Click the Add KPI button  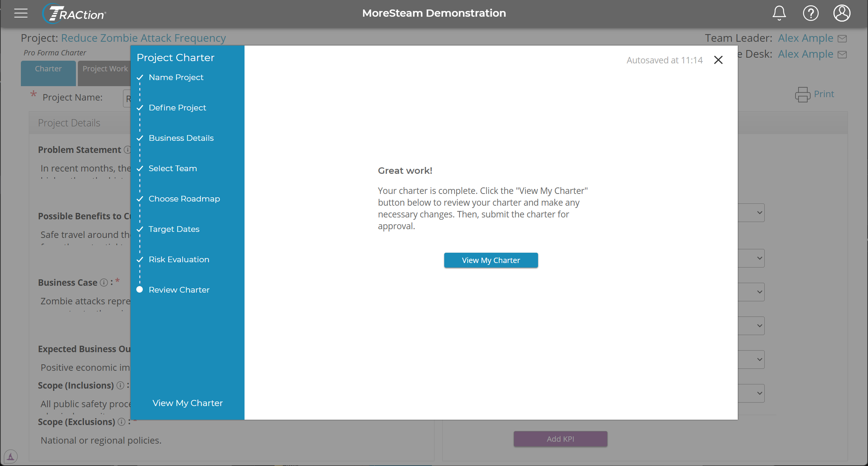pos(560,439)
